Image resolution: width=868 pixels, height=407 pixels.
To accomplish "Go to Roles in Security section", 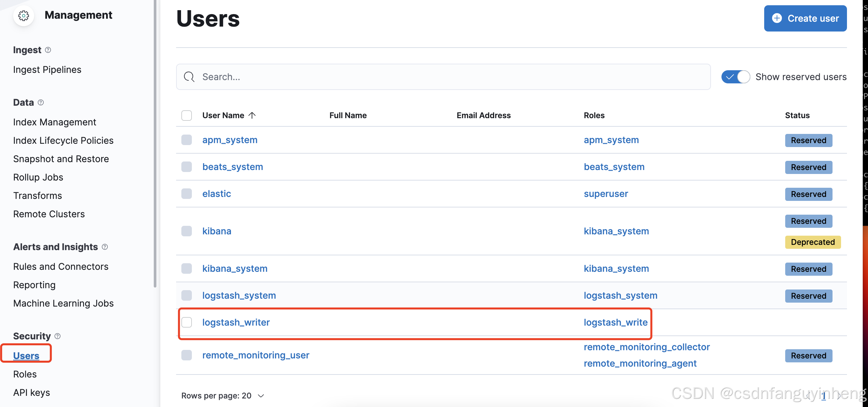I will coord(25,374).
